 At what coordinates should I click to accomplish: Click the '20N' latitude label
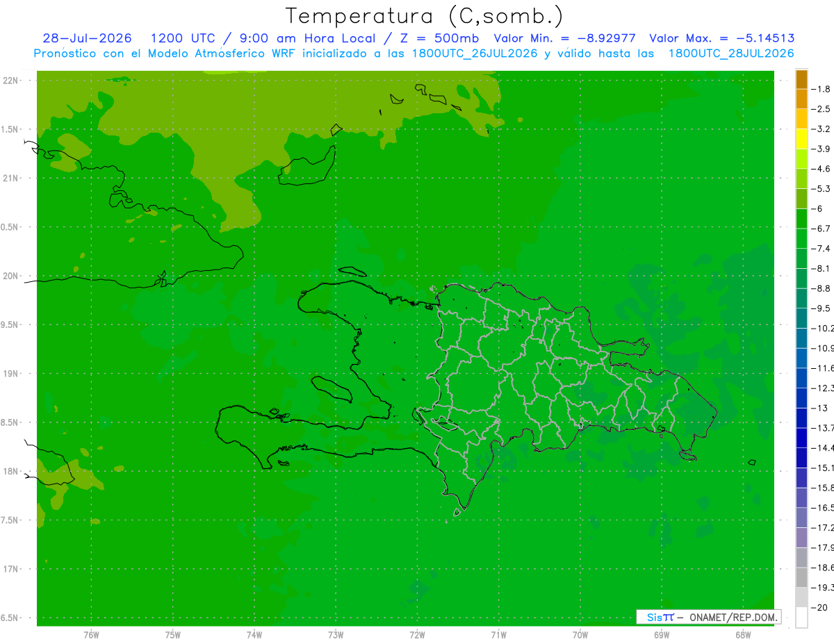coord(11,276)
